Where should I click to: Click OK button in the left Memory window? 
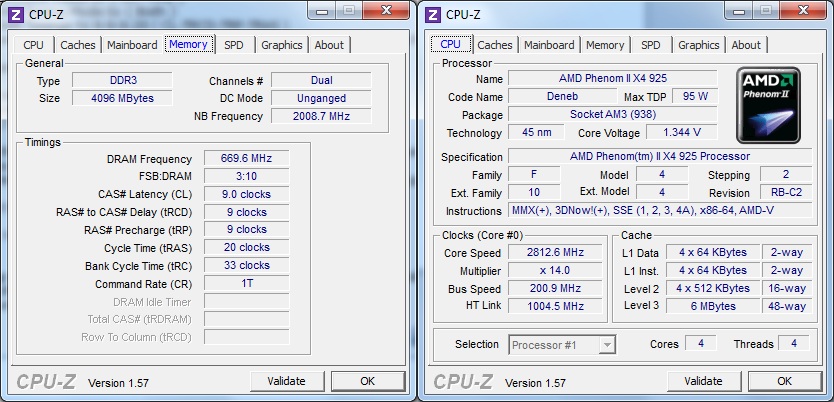(368, 381)
